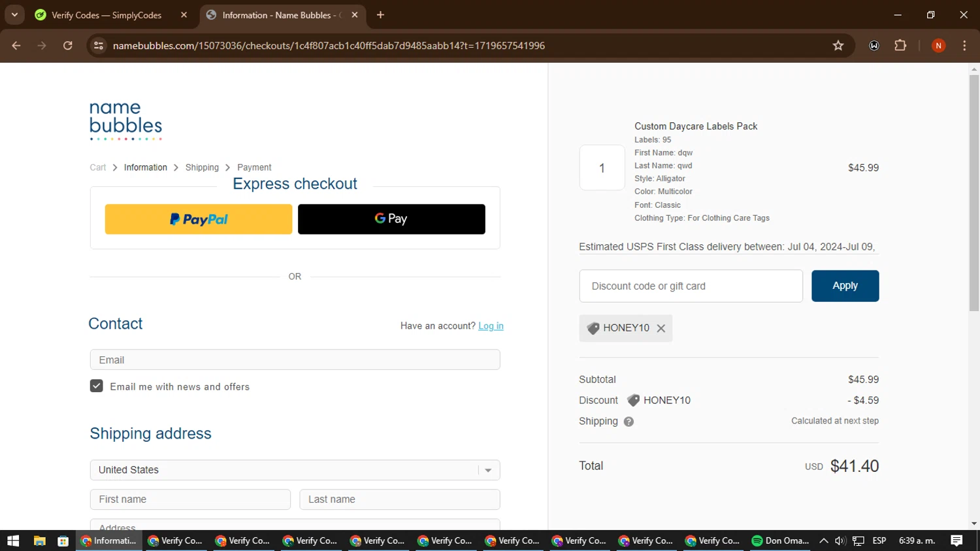
Task: Pay with the G Pay express button
Action: 391,219
